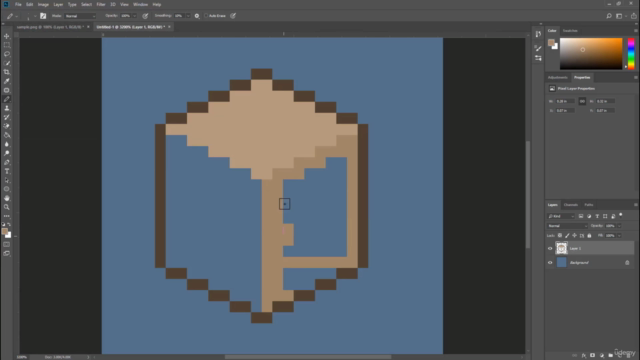Switch to the Adjustments tab
The height and width of the screenshot is (360, 640).
click(x=558, y=78)
